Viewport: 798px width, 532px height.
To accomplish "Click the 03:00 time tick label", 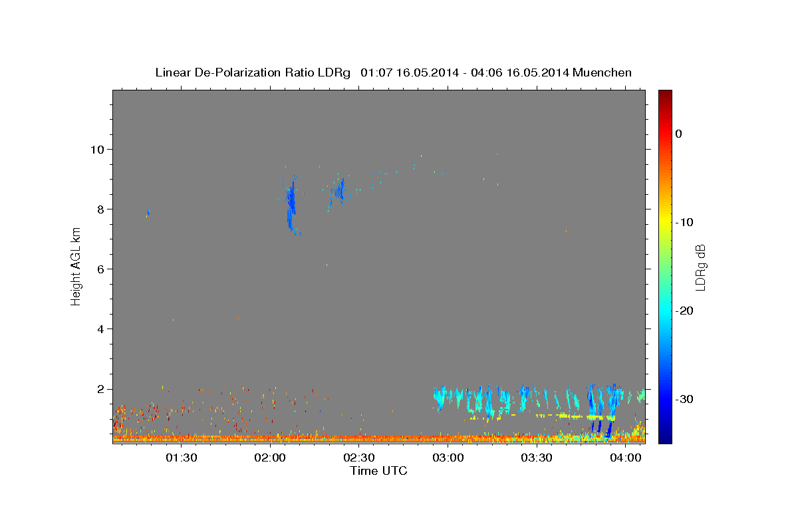I will 448,458.
